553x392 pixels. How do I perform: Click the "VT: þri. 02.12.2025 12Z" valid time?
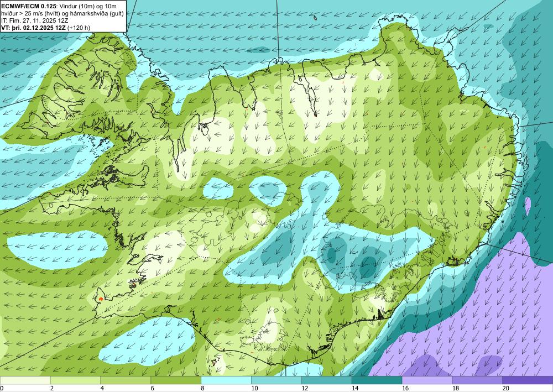pyautogui.click(x=33, y=28)
